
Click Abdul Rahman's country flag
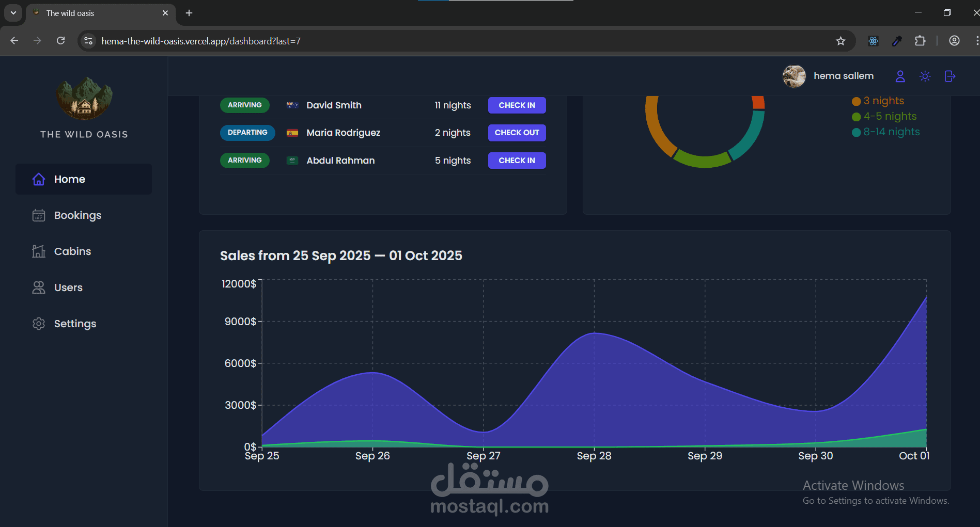(292, 161)
